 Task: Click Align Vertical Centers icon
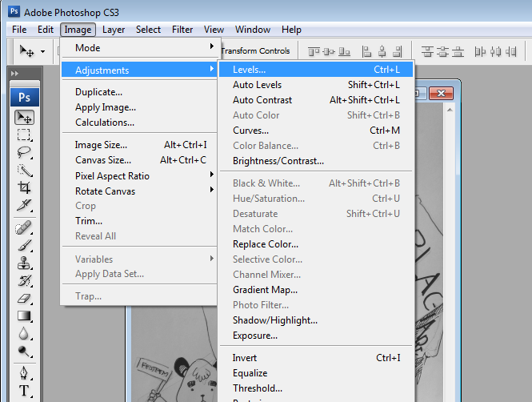(329, 51)
